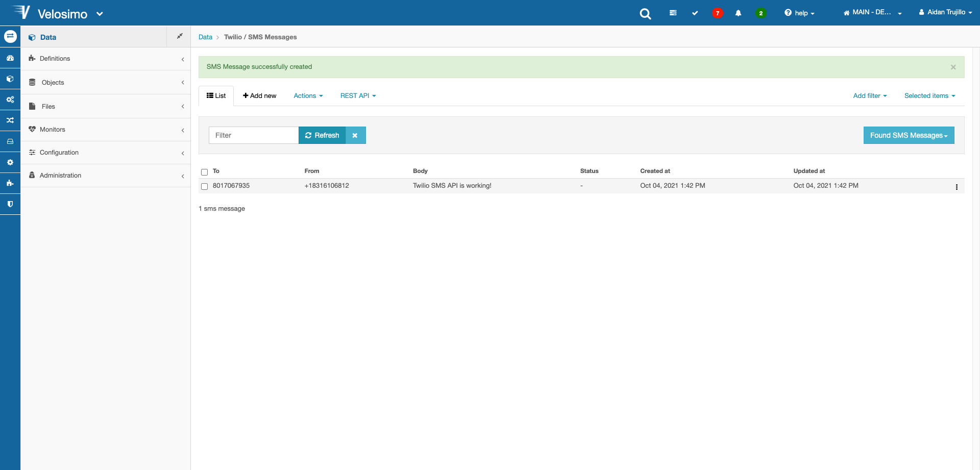This screenshot has width=980, height=470.
Task: Open the red notifications badge showing 7
Action: [x=717, y=13]
